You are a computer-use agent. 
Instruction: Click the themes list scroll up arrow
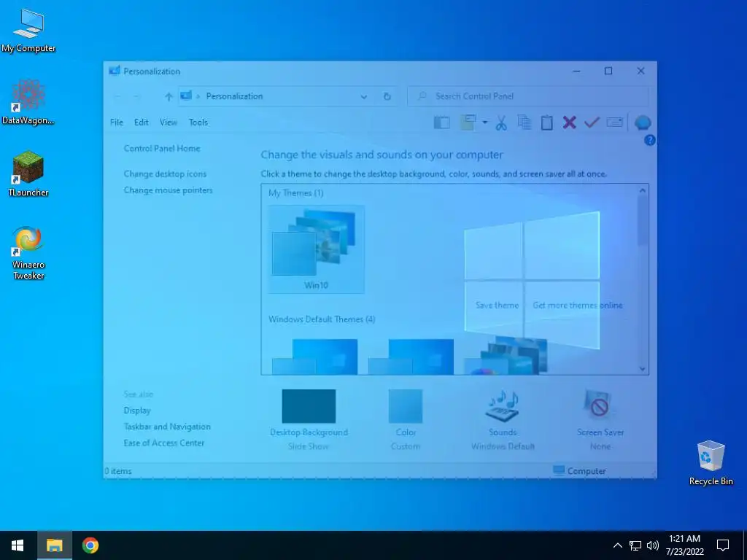coord(642,190)
